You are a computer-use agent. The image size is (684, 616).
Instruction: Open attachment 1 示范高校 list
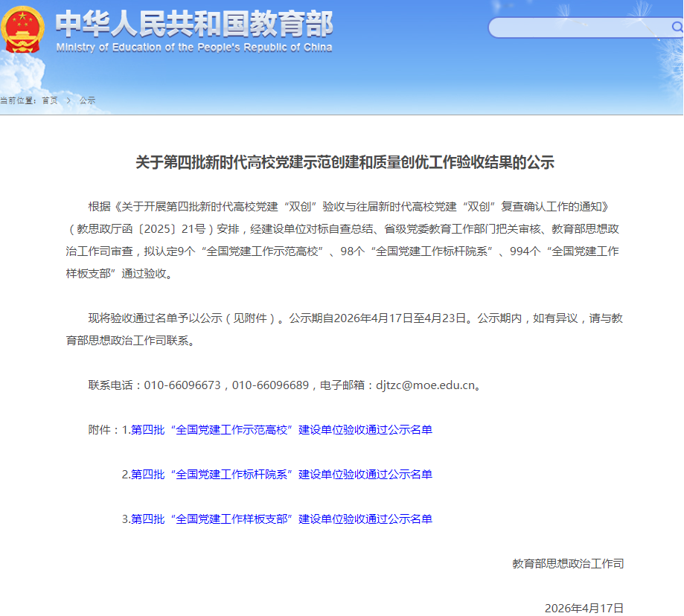pos(281,430)
